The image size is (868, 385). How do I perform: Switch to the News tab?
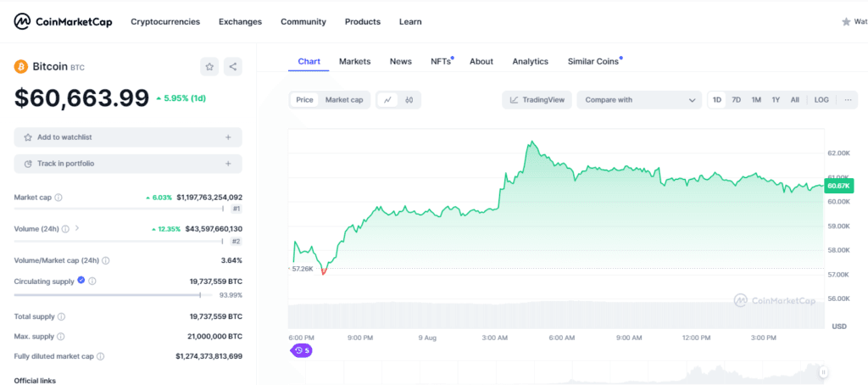coord(401,62)
